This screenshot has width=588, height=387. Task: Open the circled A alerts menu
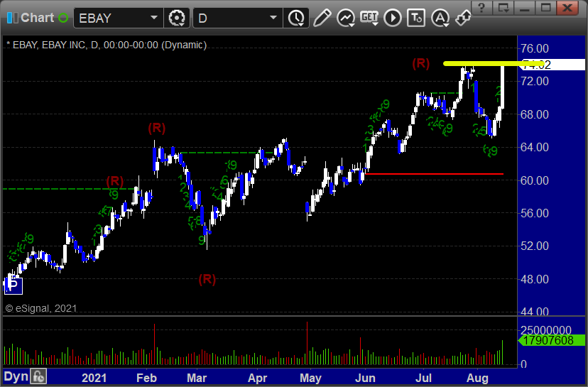(440, 18)
